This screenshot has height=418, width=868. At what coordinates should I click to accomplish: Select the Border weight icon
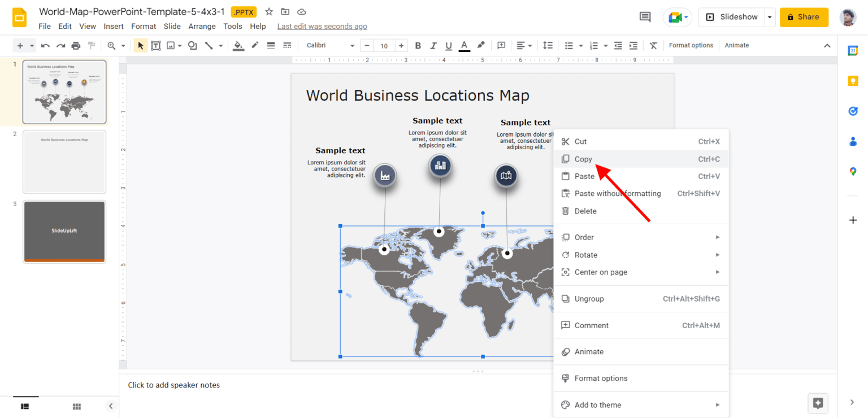(270, 45)
